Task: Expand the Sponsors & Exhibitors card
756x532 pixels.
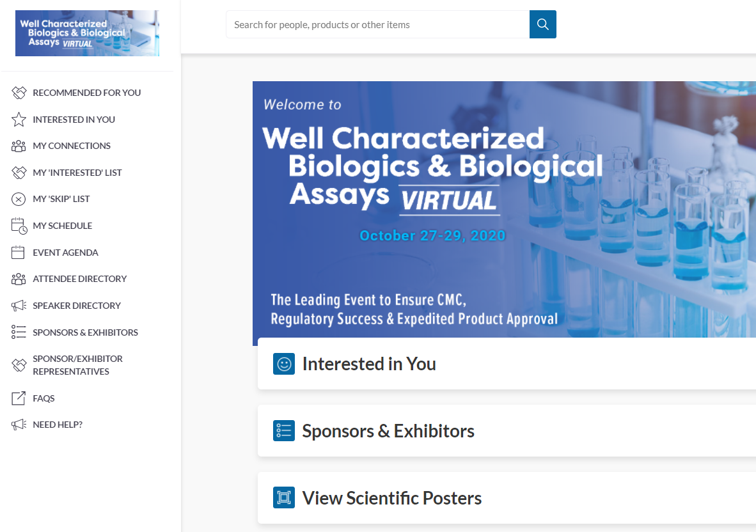Action: coord(388,431)
